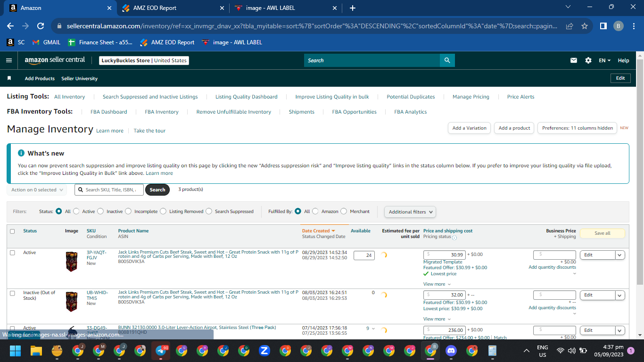Open the SC bookmark in the bookmarks bar
The width and height of the screenshot is (644, 362).
tap(16, 42)
